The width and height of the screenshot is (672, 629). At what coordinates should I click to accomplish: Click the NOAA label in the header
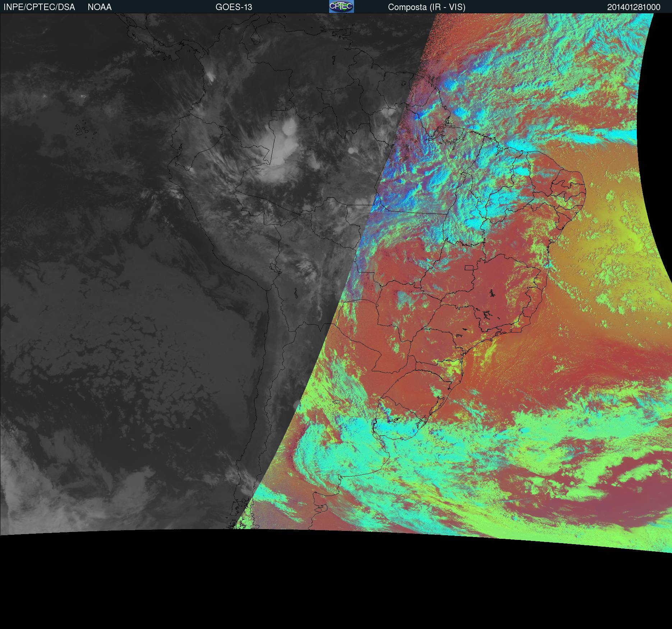coord(100,7)
